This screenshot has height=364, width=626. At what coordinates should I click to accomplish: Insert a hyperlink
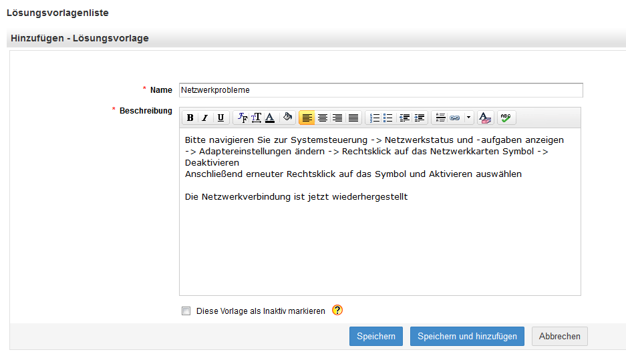[455, 118]
